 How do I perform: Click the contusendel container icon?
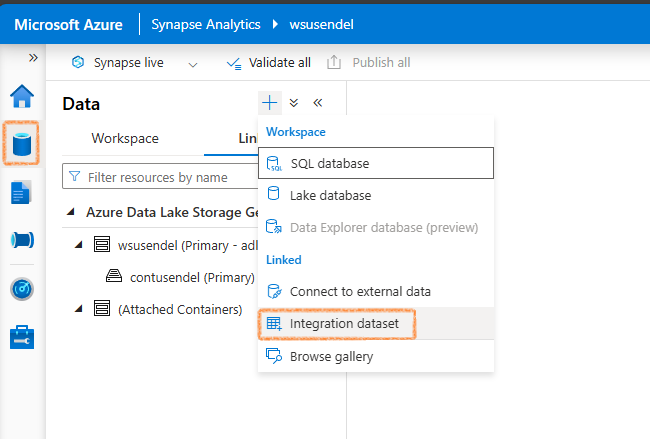(114, 276)
